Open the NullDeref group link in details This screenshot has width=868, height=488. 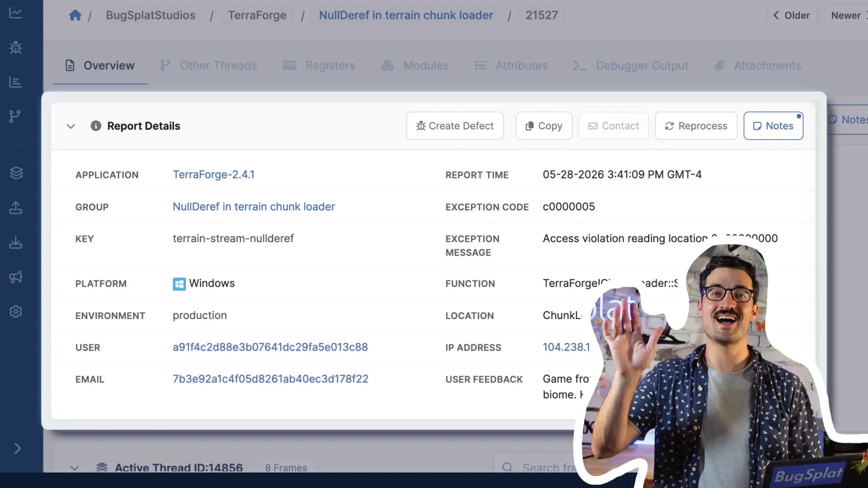click(254, 207)
